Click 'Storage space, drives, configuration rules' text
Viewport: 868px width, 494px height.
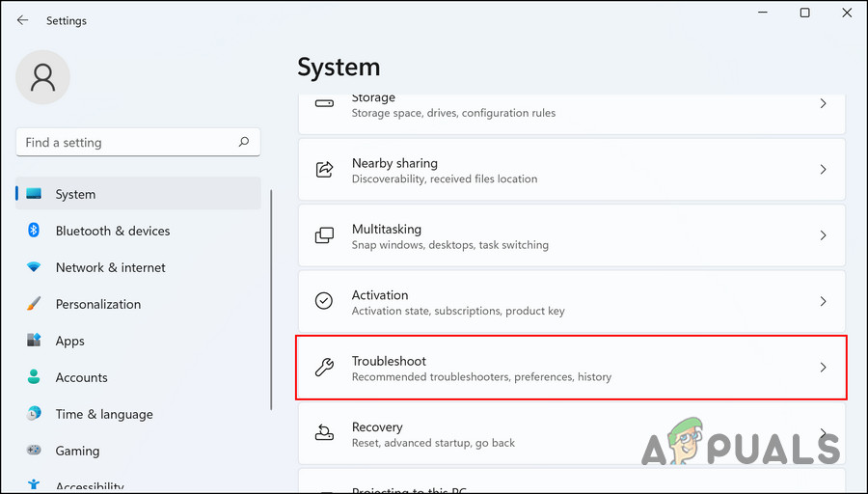(x=453, y=113)
